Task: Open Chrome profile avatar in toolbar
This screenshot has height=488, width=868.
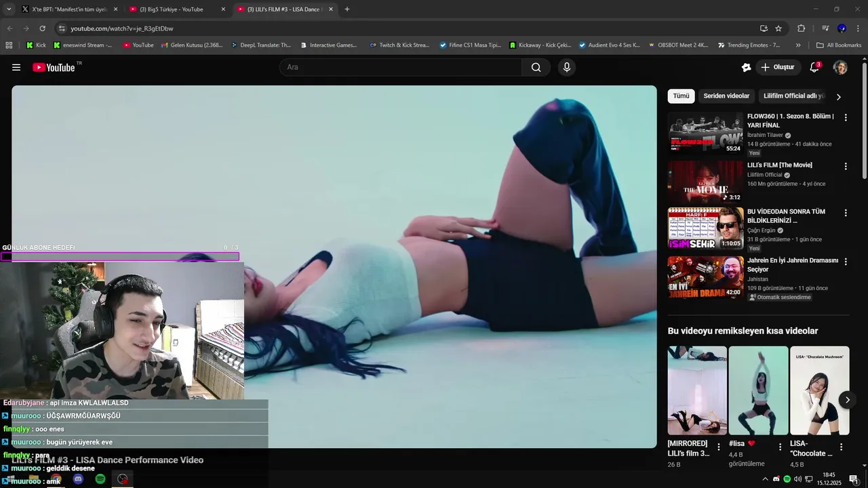Action: coord(842,28)
